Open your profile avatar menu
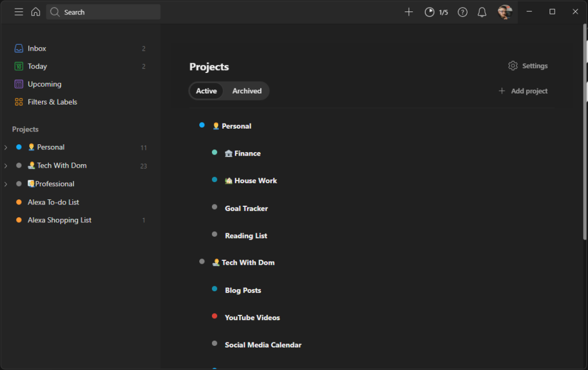Screen dimensions: 588x370 [x=504, y=11]
